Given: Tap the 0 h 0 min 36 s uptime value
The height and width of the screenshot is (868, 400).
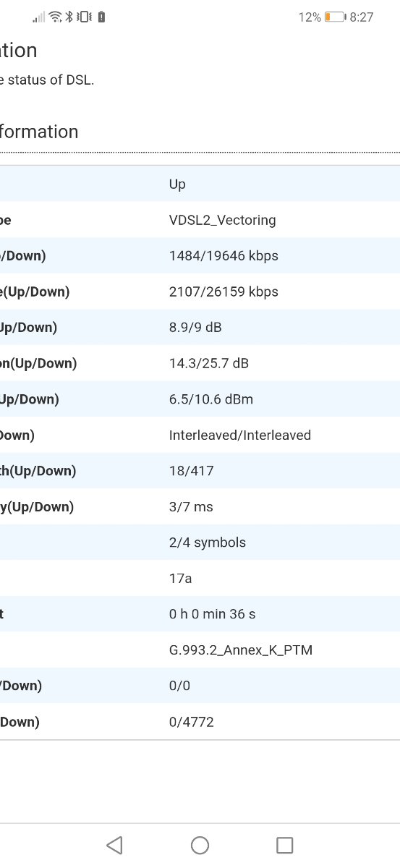Looking at the screenshot, I should [212, 614].
